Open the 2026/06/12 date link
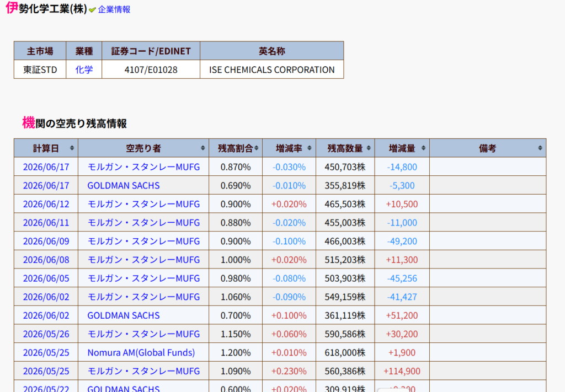This screenshot has width=565, height=392. pos(46,204)
